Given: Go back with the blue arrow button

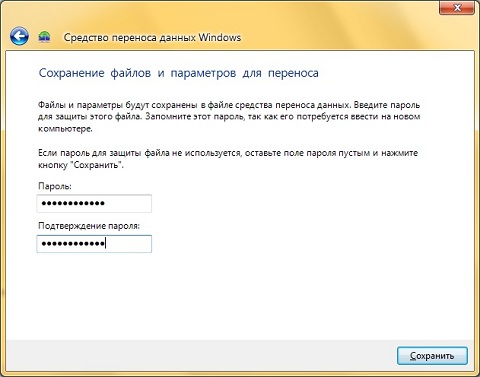Looking at the screenshot, I should coord(19,36).
